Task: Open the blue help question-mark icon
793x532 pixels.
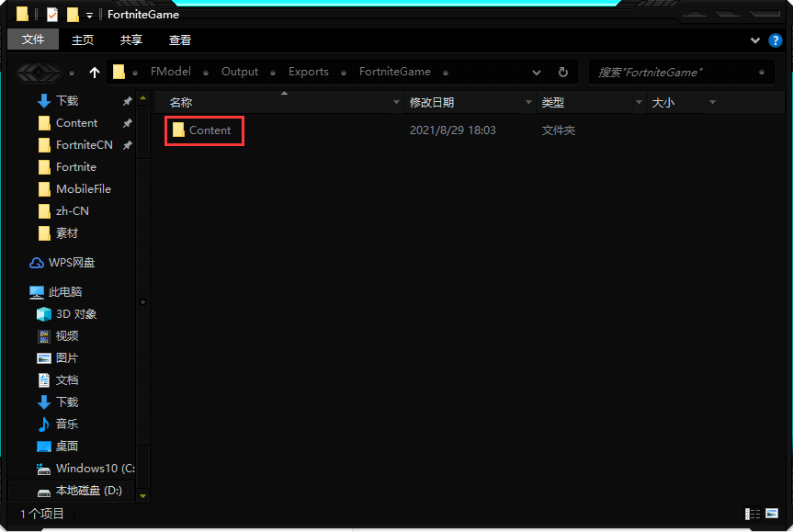Action: tap(775, 40)
